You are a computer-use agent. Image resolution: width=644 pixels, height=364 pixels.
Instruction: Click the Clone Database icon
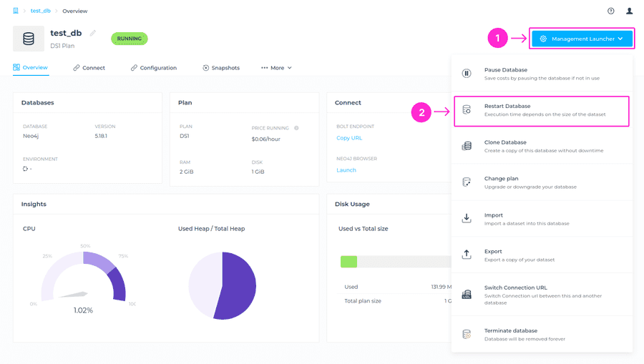(467, 146)
